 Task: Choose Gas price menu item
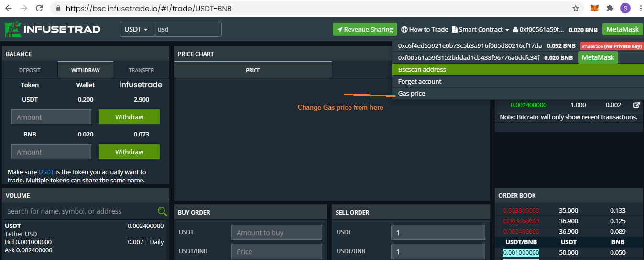[x=518, y=93]
